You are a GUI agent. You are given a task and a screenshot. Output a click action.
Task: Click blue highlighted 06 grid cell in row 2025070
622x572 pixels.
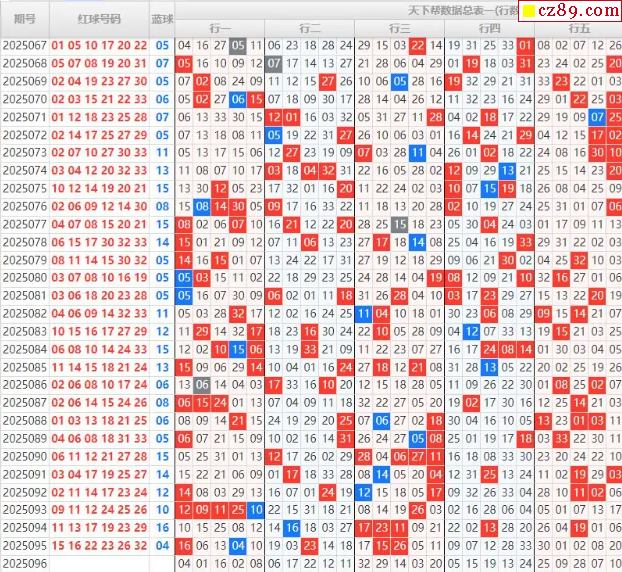pyautogui.click(x=238, y=99)
